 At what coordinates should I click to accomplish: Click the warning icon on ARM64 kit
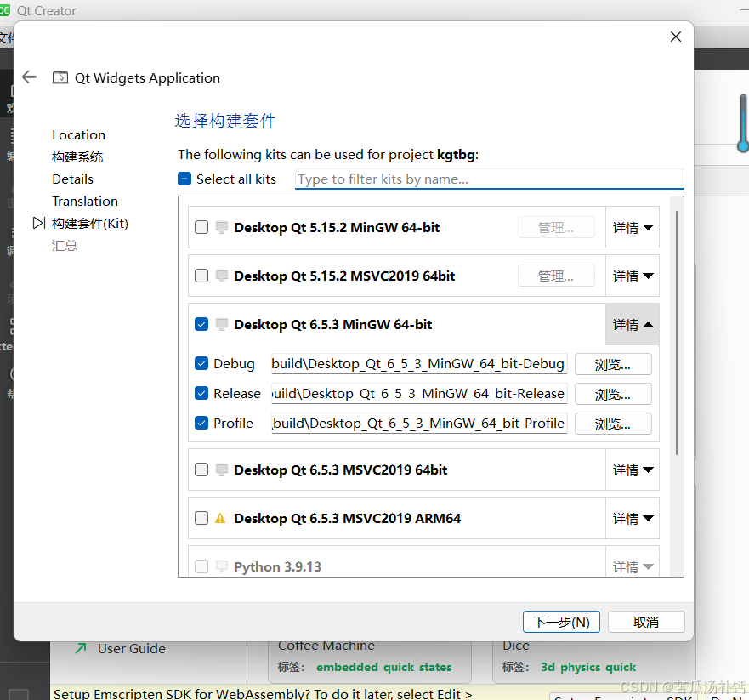click(x=220, y=518)
